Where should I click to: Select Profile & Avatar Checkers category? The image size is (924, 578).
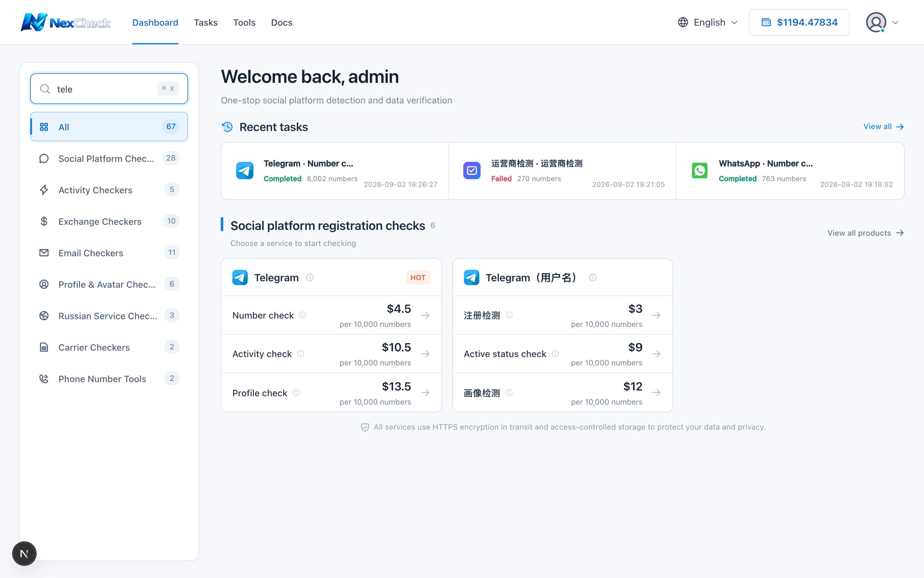[109, 284]
